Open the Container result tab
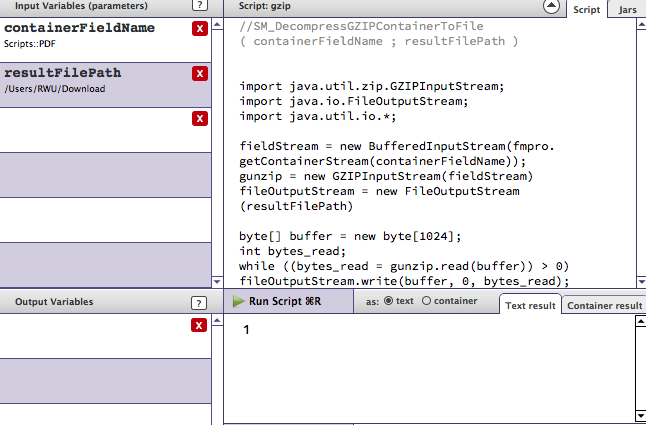The image size is (646, 425). click(x=604, y=305)
